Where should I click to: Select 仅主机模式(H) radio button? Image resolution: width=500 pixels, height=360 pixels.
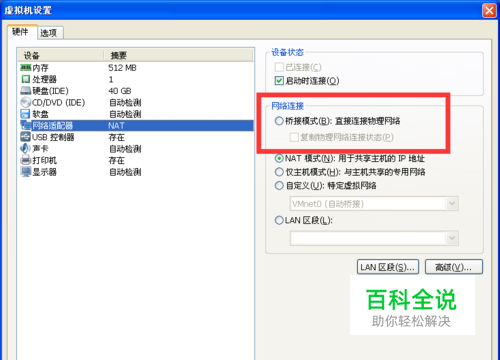(x=279, y=172)
